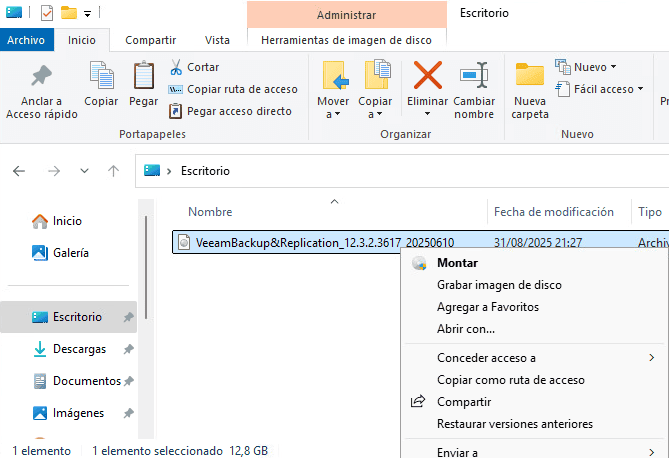The height and width of the screenshot is (458, 669).
Task: Click the Cortar scissors icon
Action: click(x=176, y=67)
